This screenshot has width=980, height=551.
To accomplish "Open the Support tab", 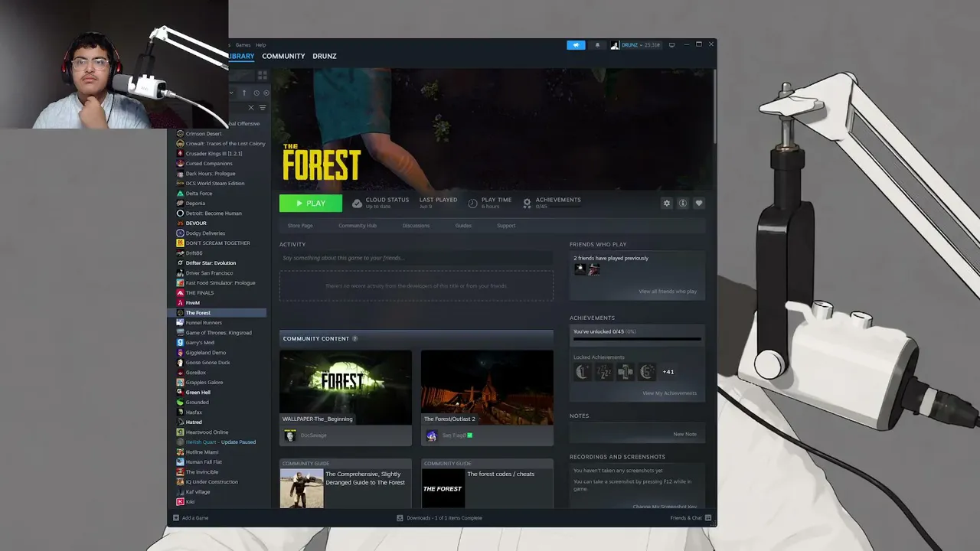I will pyautogui.click(x=506, y=226).
